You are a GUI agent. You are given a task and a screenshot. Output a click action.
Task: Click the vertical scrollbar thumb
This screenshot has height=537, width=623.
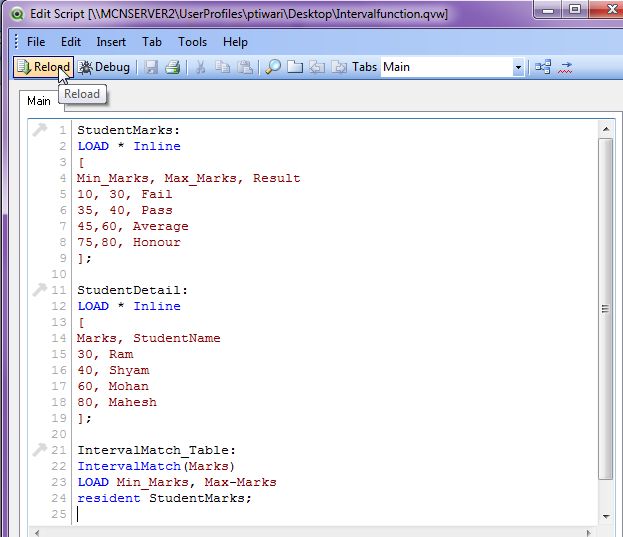tap(606, 309)
